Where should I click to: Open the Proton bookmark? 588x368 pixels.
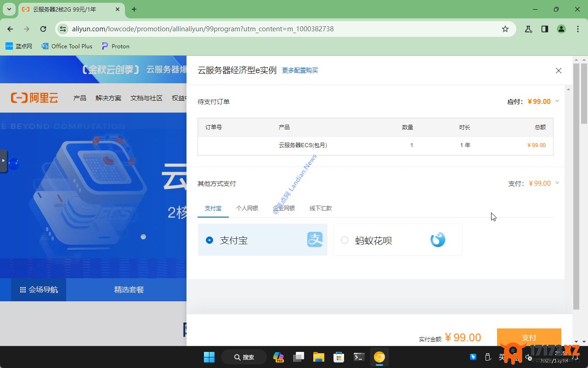pos(116,46)
